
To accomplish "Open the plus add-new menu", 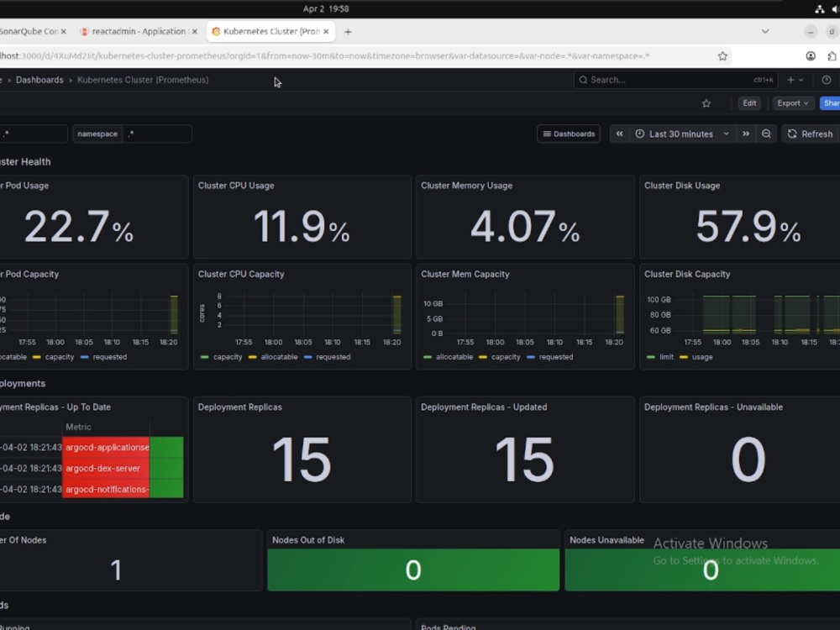I will click(x=795, y=80).
